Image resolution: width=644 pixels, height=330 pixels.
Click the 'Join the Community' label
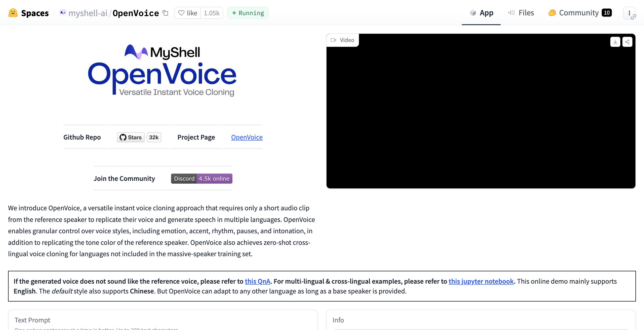124,179
